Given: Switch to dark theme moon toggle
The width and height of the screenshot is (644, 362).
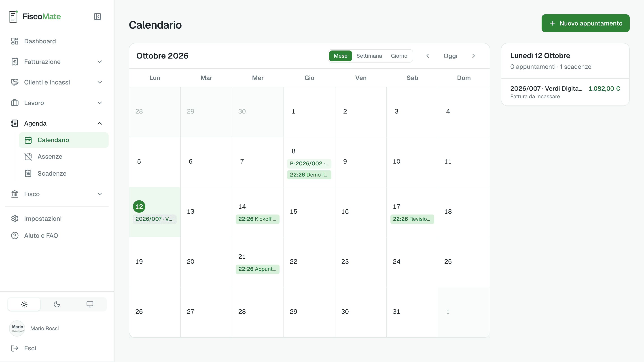Looking at the screenshot, I should pos(57,304).
